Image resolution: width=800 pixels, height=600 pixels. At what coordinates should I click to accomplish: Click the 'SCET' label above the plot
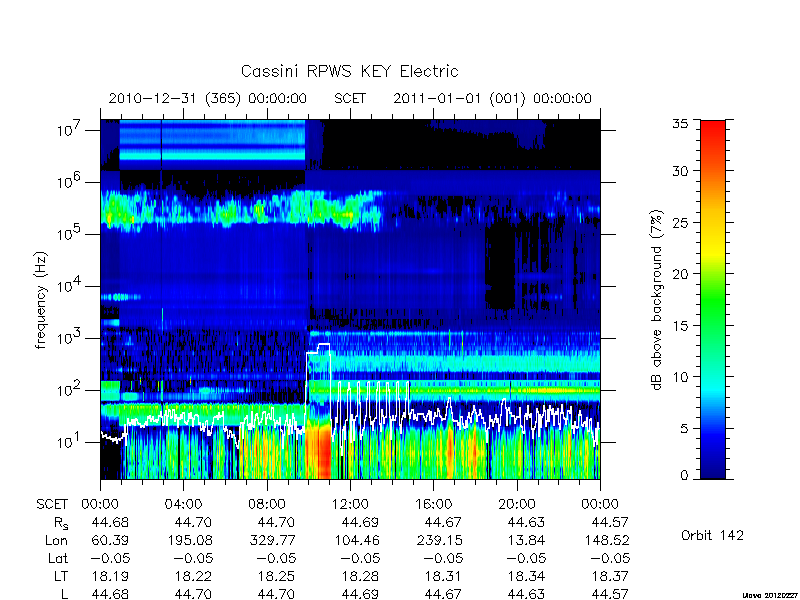(x=350, y=98)
